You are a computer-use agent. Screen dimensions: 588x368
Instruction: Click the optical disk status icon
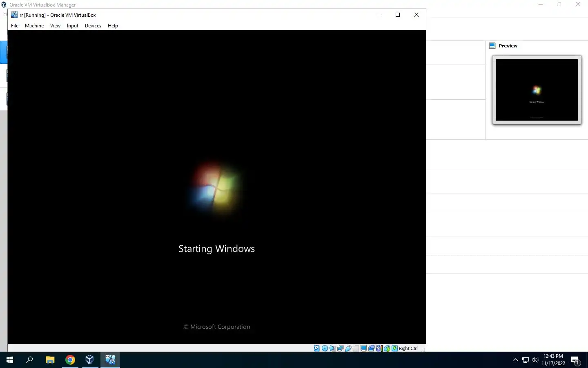pos(325,348)
